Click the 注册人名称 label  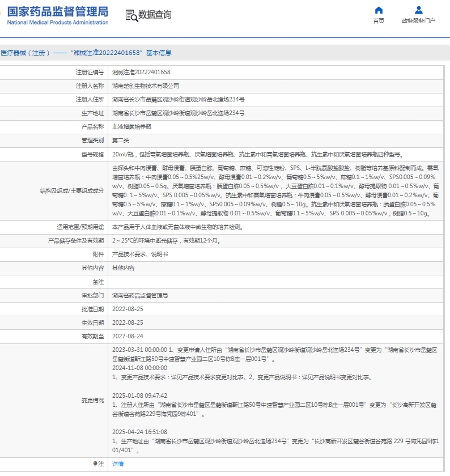point(90,86)
